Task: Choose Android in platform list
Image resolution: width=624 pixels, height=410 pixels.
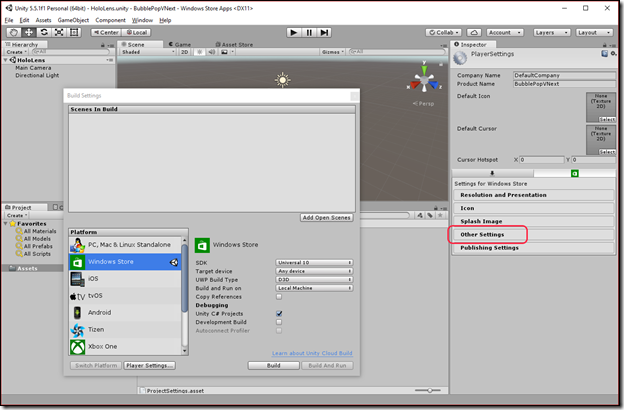Action: click(x=125, y=312)
